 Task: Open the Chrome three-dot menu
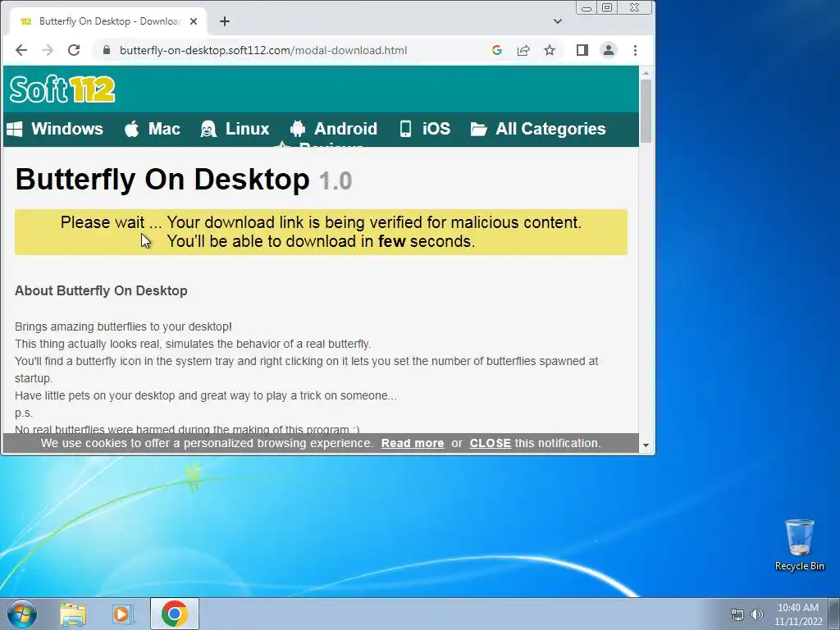[636, 50]
